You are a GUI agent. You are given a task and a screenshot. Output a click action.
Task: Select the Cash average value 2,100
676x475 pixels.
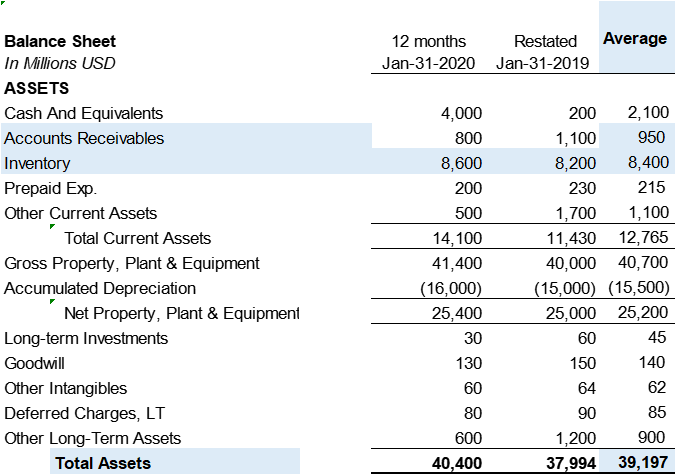pyautogui.click(x=648, y=112)
